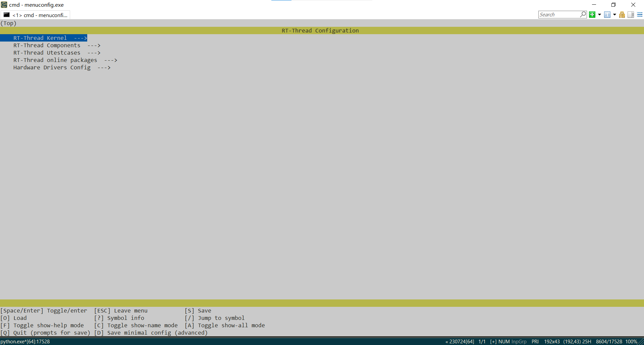Click the lock console icon

[x=622, y=14]
